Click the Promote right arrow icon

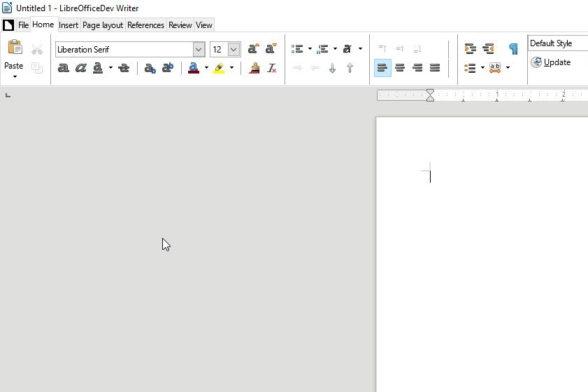coord(298,68)
